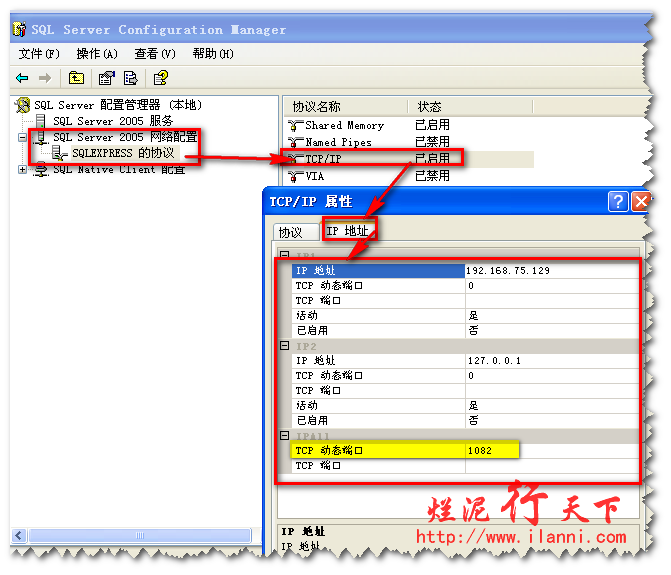Collapse the IP1 property group
This screenshot has height=575, width=671.
pos(284,255)
